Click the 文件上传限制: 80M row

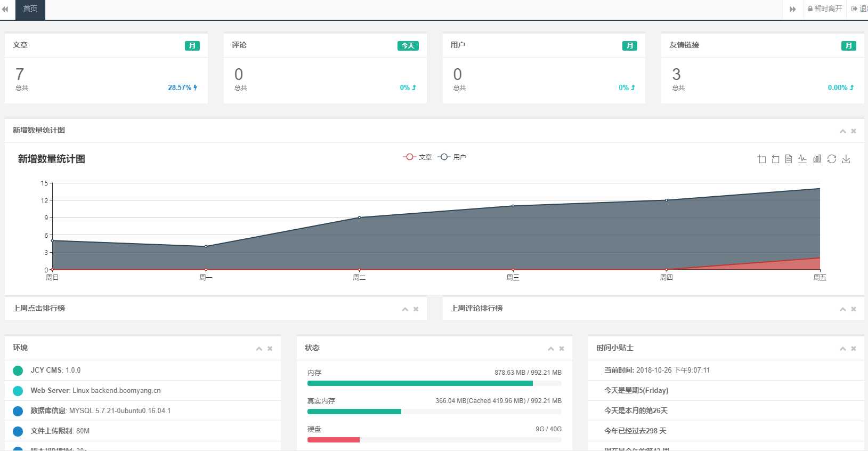tap(143, 431)
